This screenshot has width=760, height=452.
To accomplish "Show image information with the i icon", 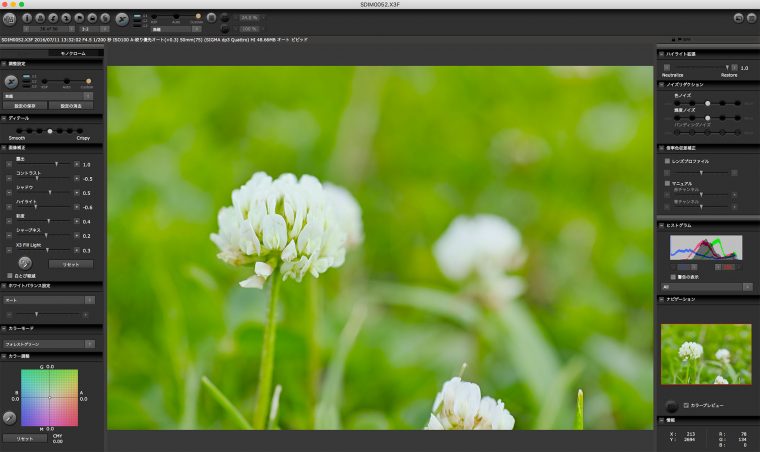I will pos(27,18).
